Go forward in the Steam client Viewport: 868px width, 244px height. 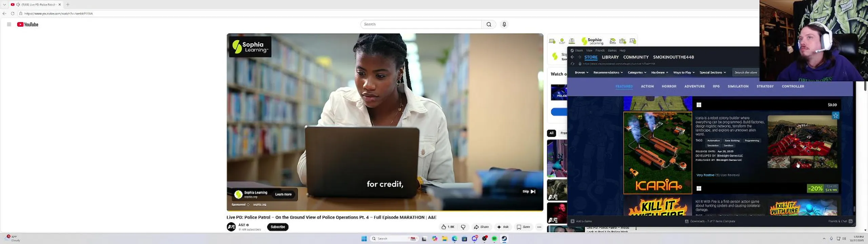point(579,57)
